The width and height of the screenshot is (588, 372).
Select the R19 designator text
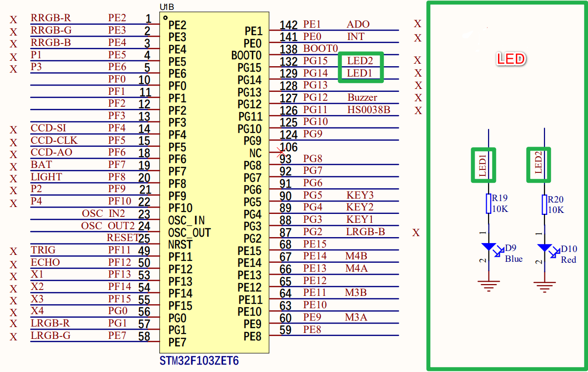[x=499, y=198]
